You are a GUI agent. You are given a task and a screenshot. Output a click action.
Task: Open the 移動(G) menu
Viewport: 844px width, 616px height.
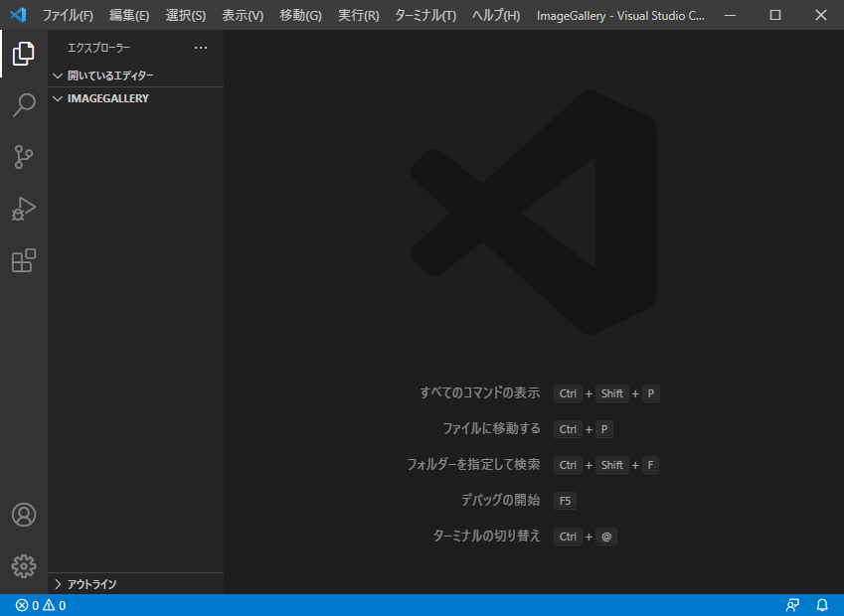301,15
